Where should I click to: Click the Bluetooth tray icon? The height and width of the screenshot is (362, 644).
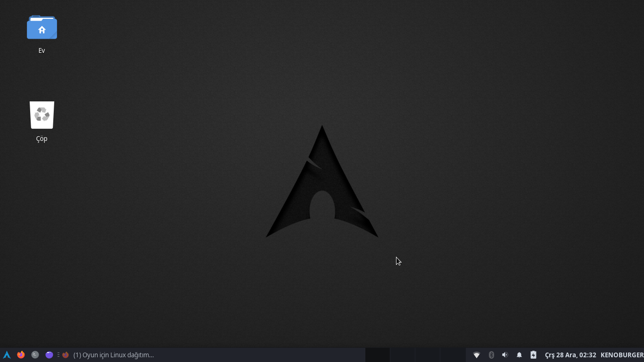491,355
